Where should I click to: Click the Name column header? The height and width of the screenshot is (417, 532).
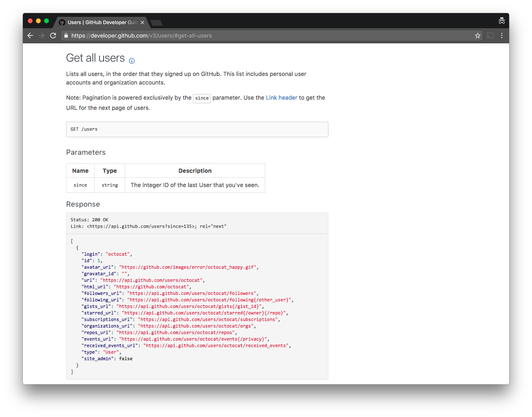(x=80, y=171)
